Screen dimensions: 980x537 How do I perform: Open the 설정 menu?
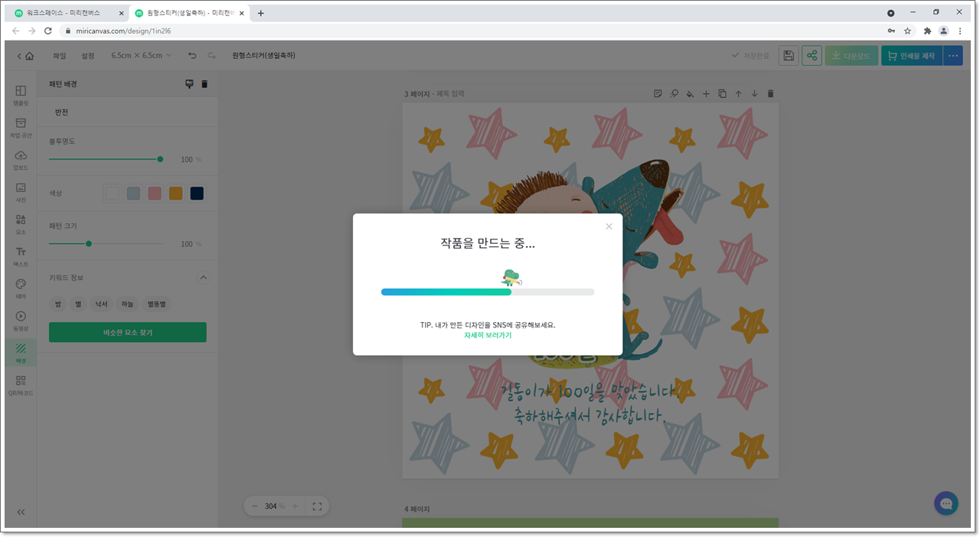click(x=88, y=56)
